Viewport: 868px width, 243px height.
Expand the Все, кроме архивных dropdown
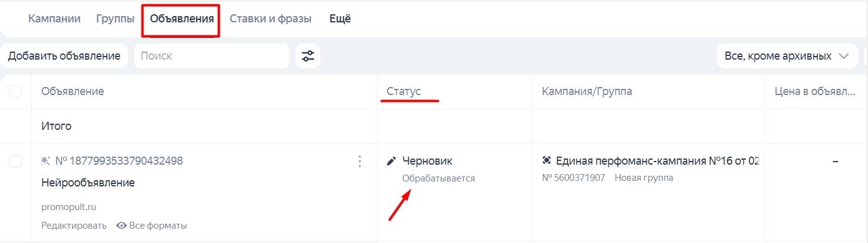787,56
